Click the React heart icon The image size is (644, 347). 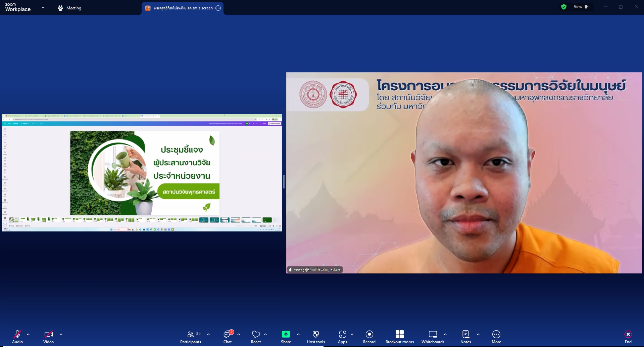coord(256,337)
